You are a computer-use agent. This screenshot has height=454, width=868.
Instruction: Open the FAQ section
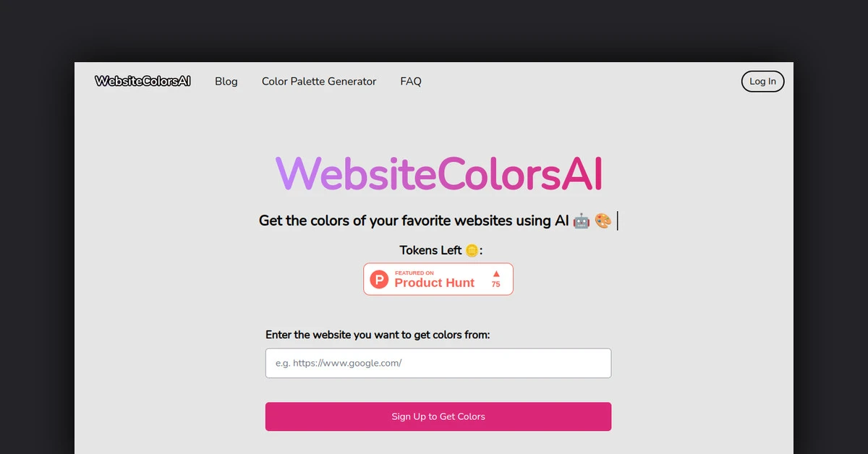[410, 81]
